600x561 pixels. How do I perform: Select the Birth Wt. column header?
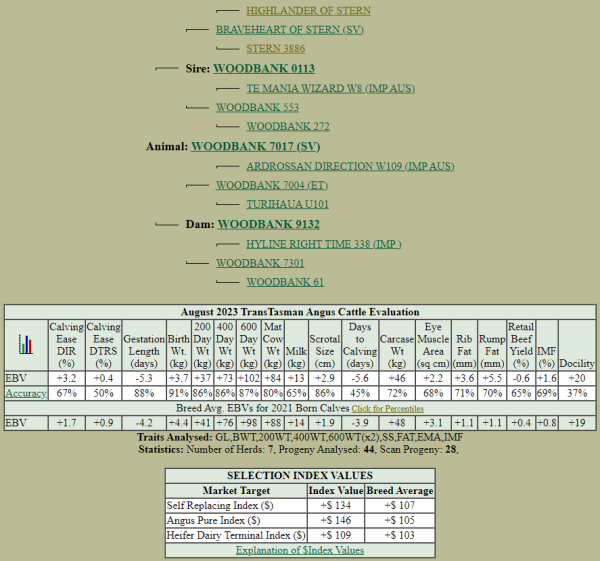(178, 345)
